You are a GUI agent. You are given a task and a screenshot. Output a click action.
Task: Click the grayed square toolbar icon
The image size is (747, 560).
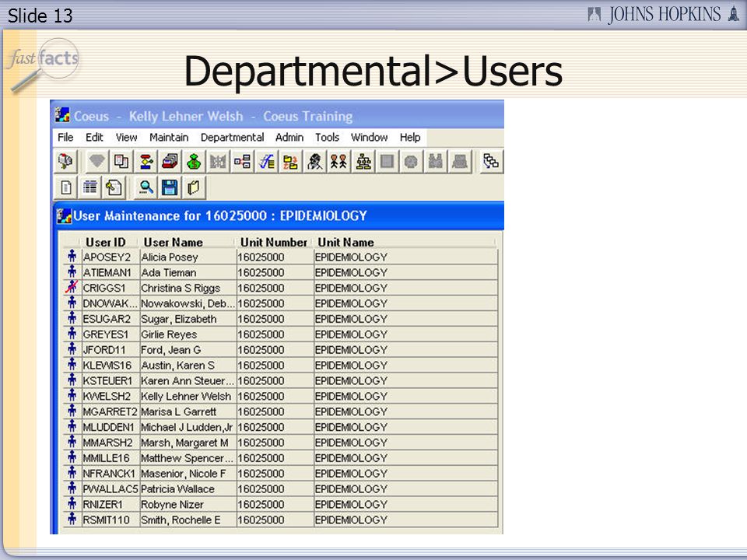coord(388,162)
